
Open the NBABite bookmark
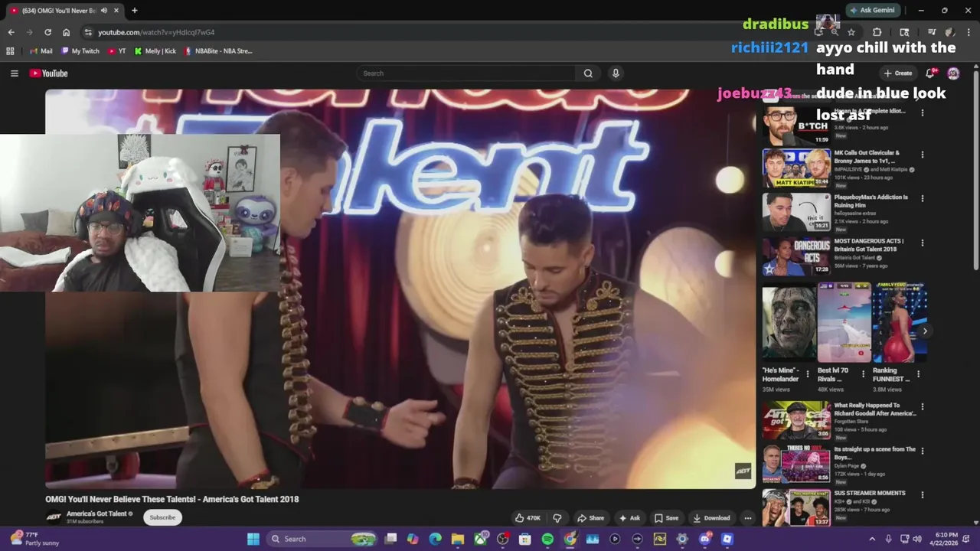217,51
